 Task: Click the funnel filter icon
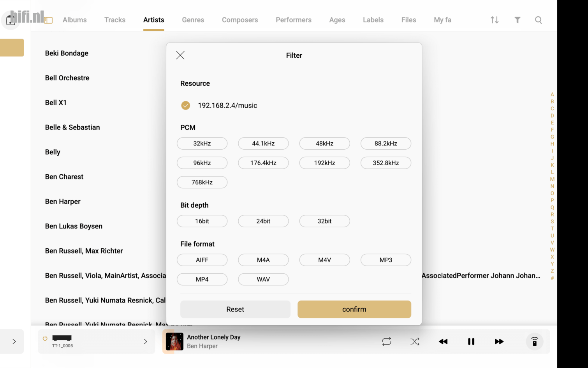pos(517,20)
